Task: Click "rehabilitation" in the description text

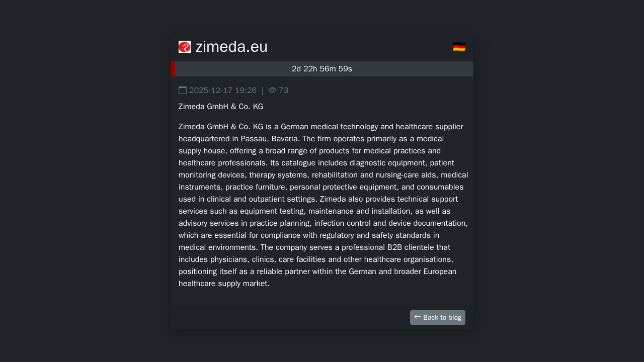Action: pyautogui.click(x=335, y=175)
